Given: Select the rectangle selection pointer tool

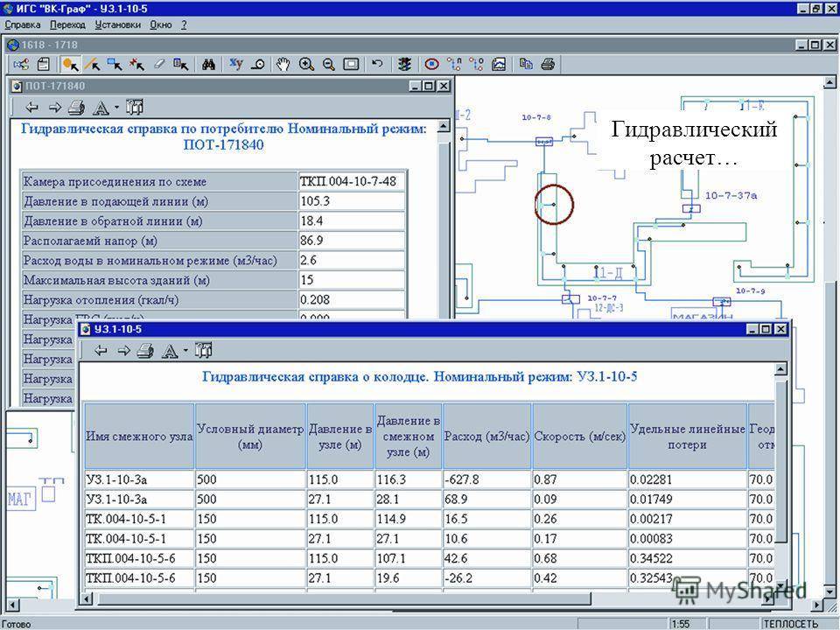Looking at the screenshot, I should [x=114, y=64].
